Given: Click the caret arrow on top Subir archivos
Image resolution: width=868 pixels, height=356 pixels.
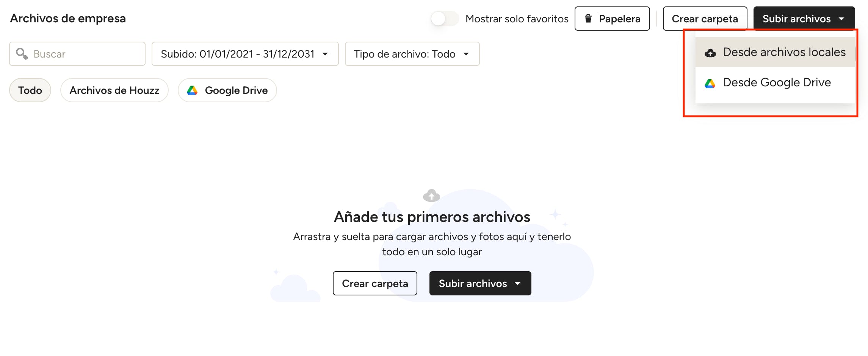Looking at the screenshot, I should [841, 19].
